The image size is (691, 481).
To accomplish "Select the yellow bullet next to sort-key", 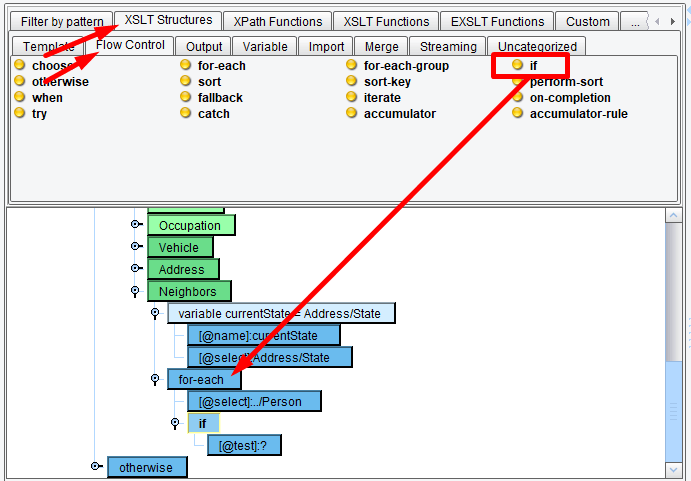I will 352,82.
